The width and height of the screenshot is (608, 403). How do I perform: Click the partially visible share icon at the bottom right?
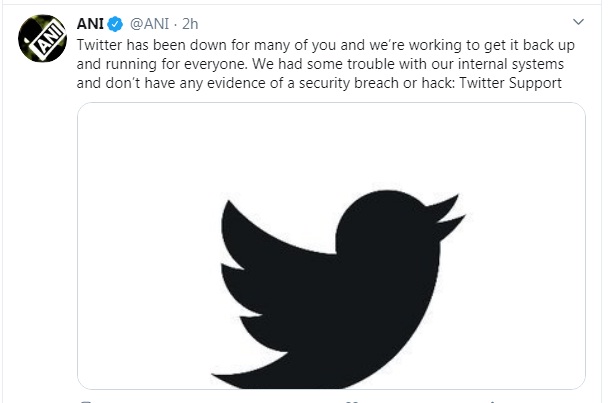(492, 401)
